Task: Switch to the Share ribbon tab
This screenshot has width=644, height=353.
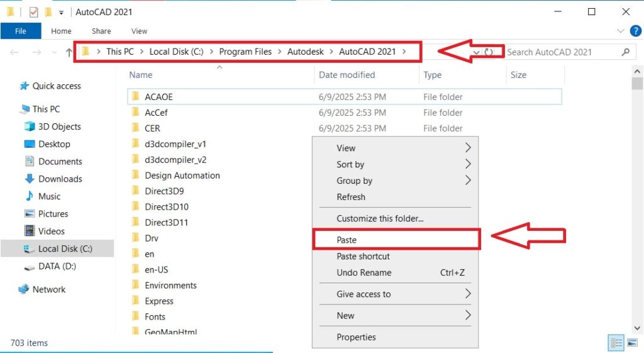Action: (x=101, y=31)
